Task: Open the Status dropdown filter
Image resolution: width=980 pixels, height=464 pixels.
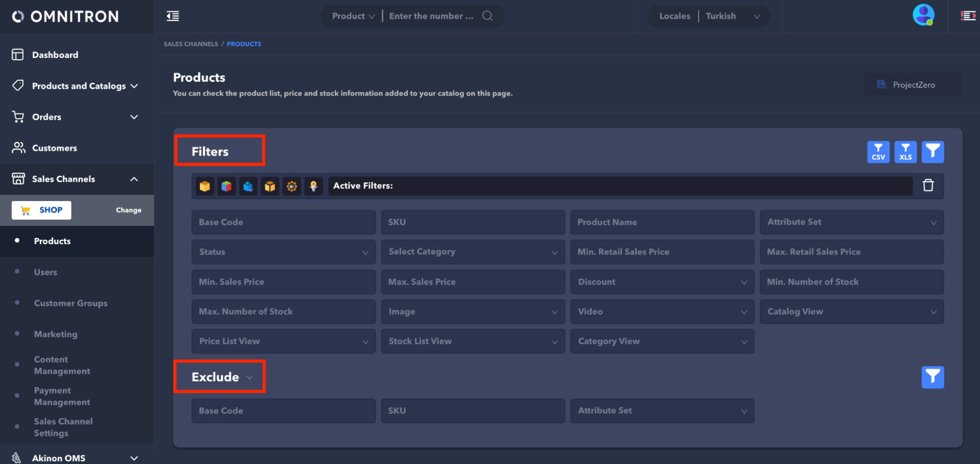Action: (283, 252)
